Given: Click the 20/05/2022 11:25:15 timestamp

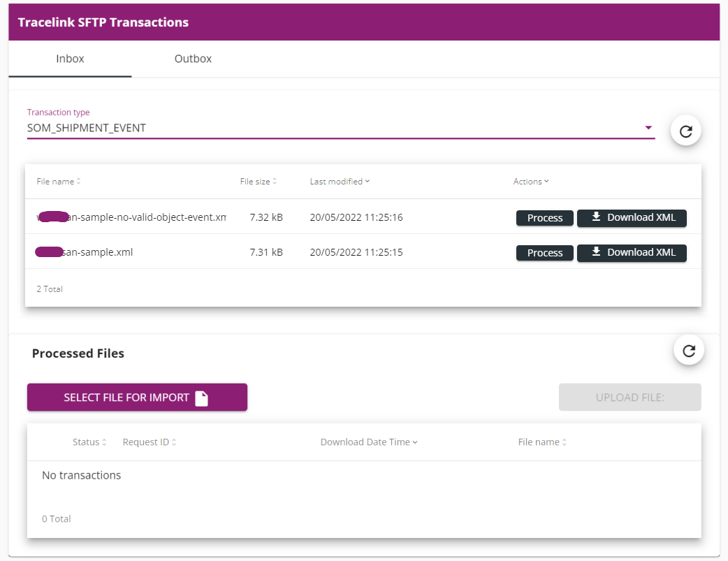Looking at the screenshot, I should [356, 252].
